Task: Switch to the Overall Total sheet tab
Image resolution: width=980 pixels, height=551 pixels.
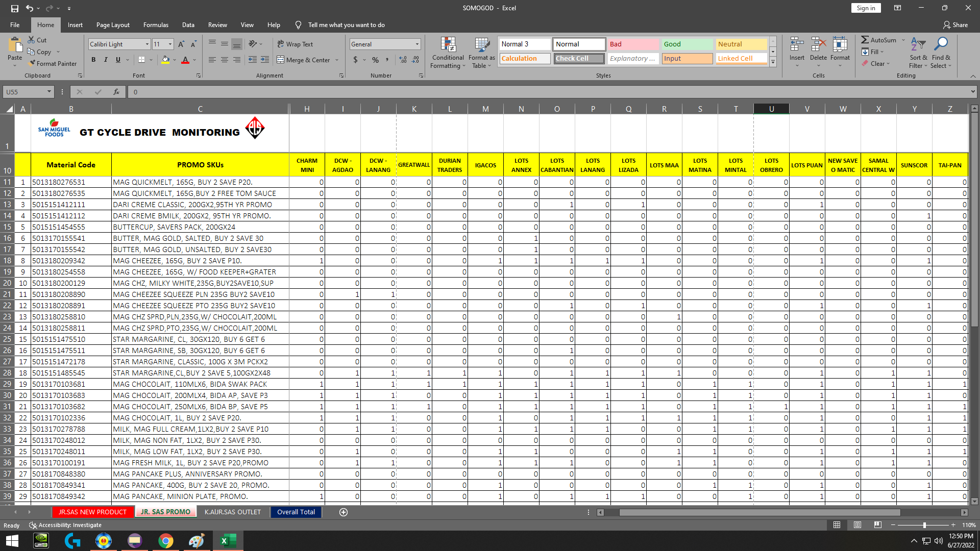Action: tap(296, 512)
